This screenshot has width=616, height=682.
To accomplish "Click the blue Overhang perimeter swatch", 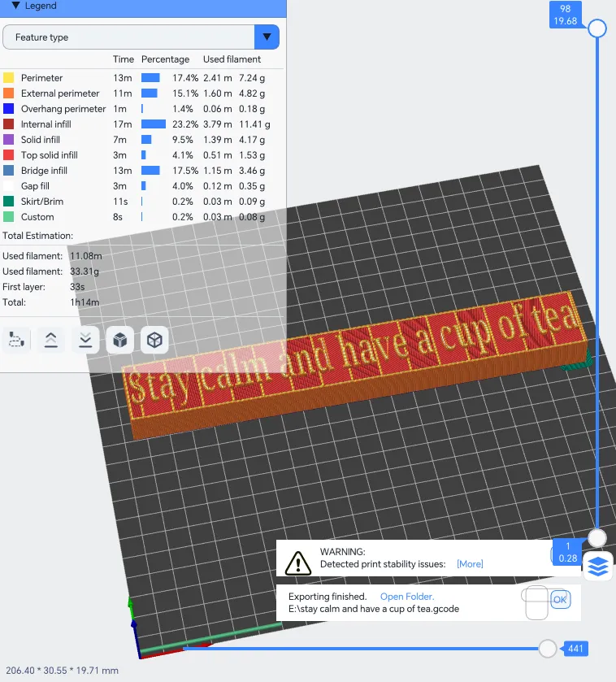I will 8,109.
